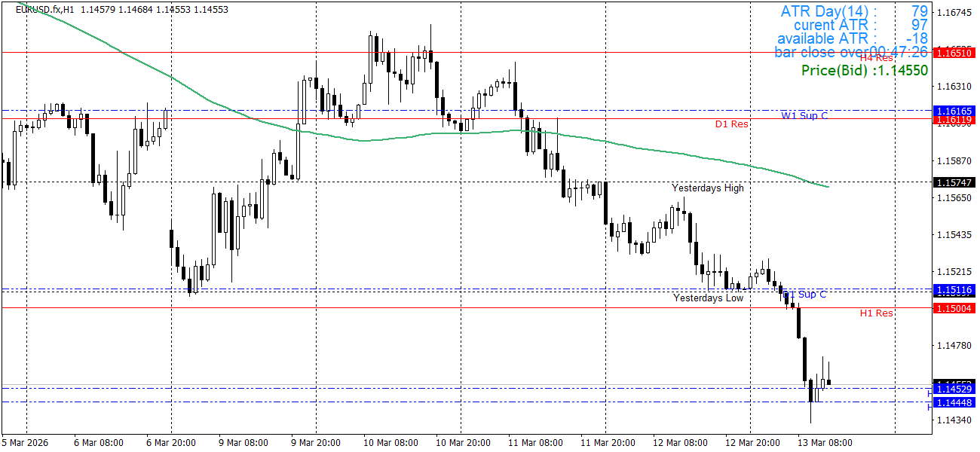Image resolution: width=980 pixels, height=452 pixels.
Task: Click the 1.15435 price axis value
Action: [954, 235]
